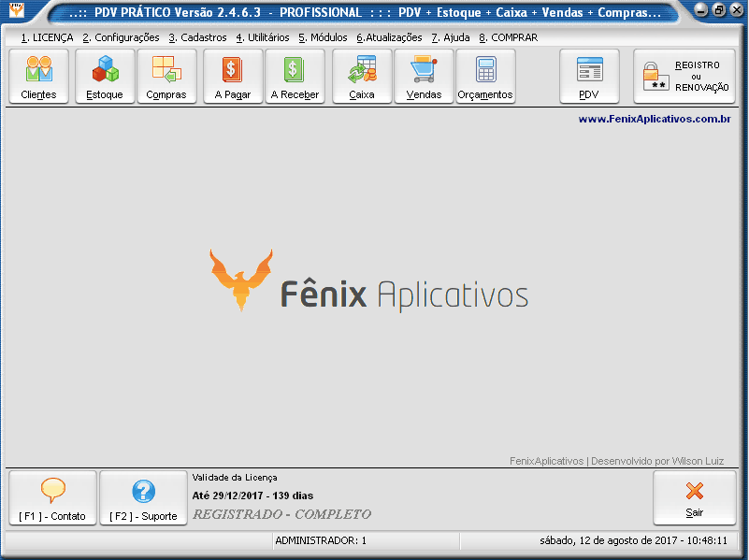Minimize the PDV PRÁTICO window
This screenshot has height=560, width=749.
(700, 10)
